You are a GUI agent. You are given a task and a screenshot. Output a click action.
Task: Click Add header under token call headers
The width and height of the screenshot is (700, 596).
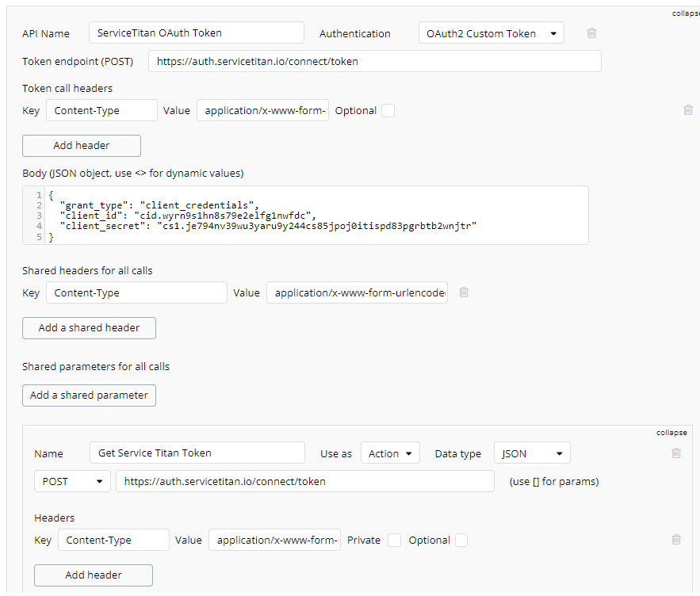point(82,146)
